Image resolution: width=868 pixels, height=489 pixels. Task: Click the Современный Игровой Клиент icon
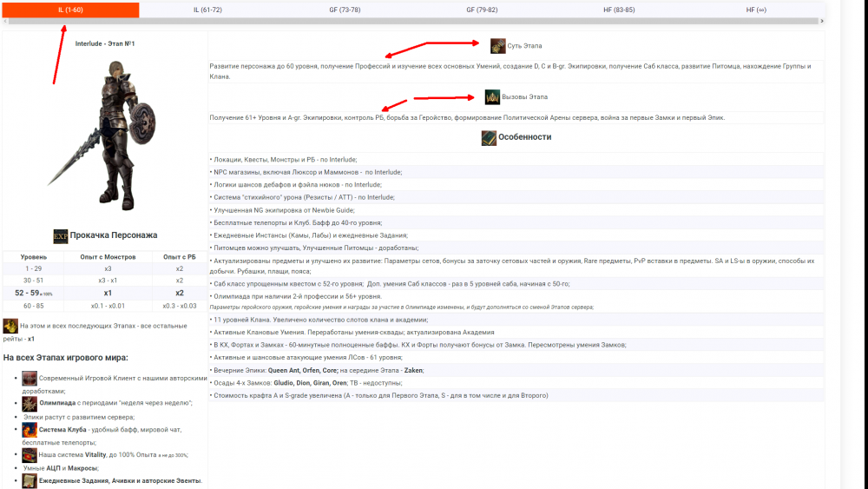pos(30,378)
